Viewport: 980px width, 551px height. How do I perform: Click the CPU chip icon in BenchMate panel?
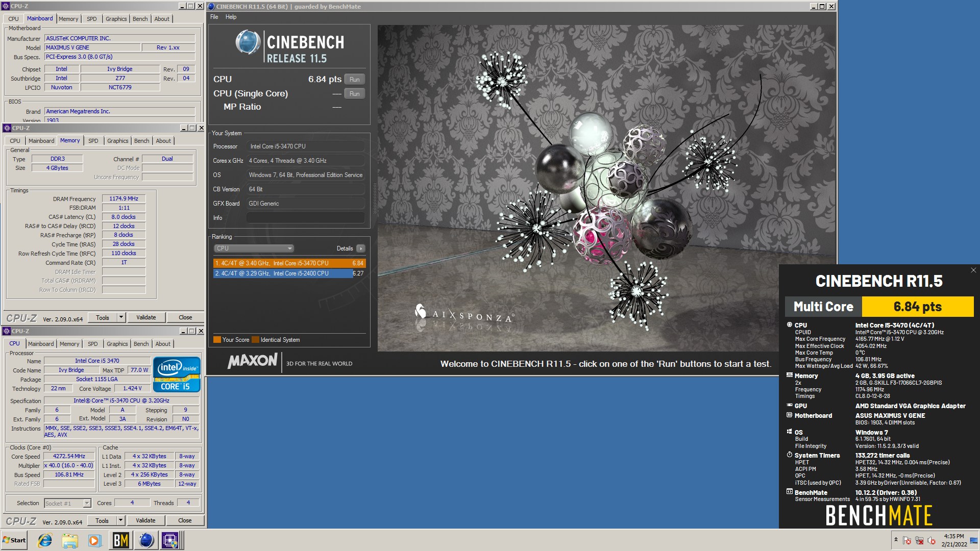tap(790, 324)
